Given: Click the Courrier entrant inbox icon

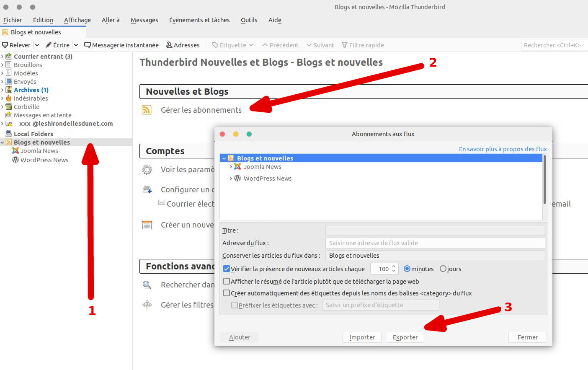Looking at the screenshot, I should [x=9, y=56].
